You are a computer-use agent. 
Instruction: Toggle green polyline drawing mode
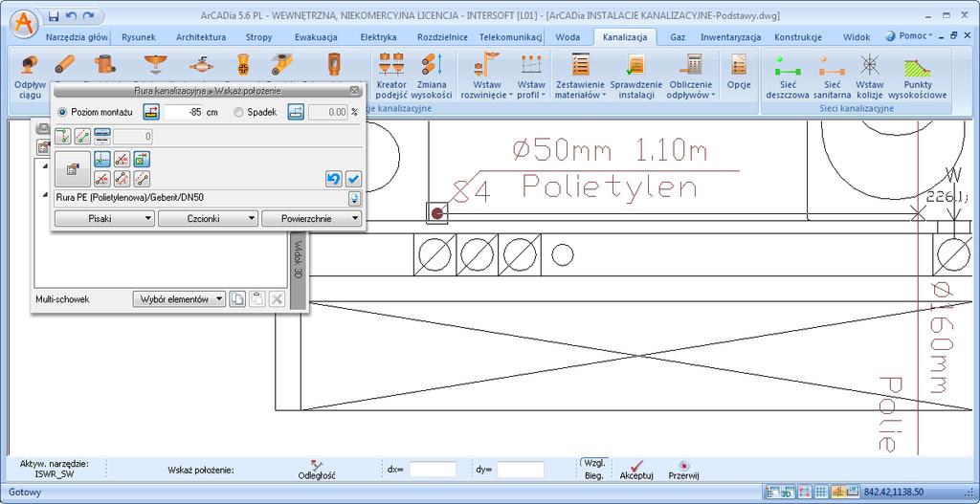coord(62,136)
